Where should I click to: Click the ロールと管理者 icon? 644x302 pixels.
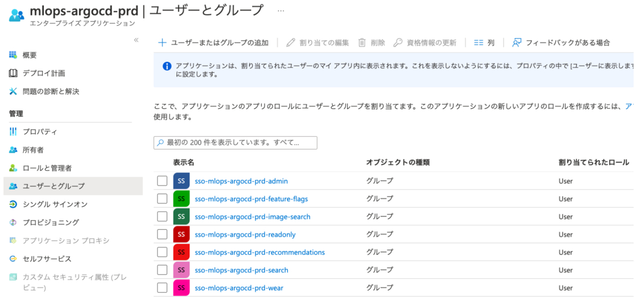(13, 168)
